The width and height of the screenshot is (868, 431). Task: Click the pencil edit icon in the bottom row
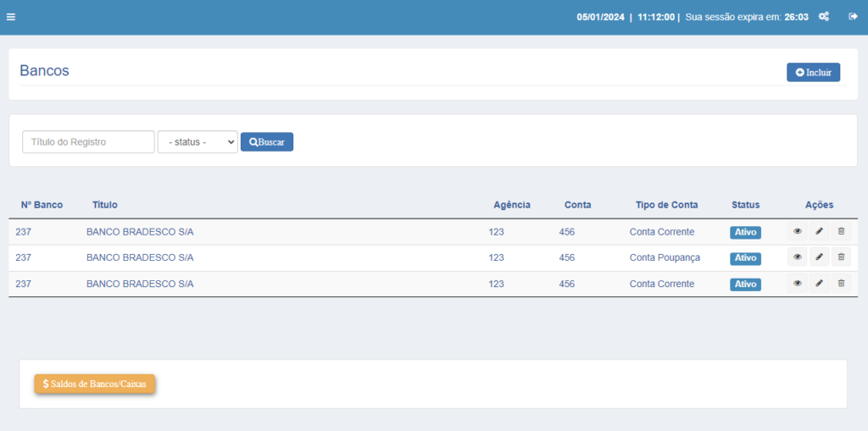click(x=820, y=284)
